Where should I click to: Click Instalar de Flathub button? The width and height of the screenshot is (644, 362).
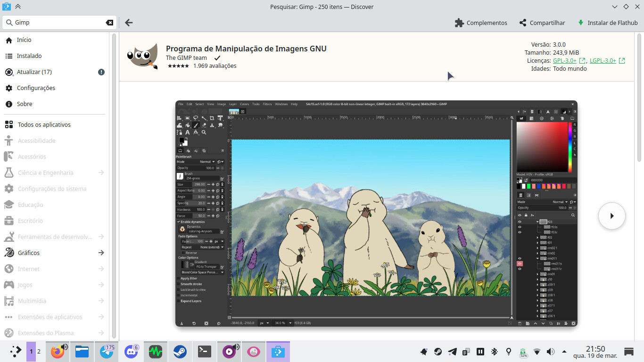(x=608, y=23)
